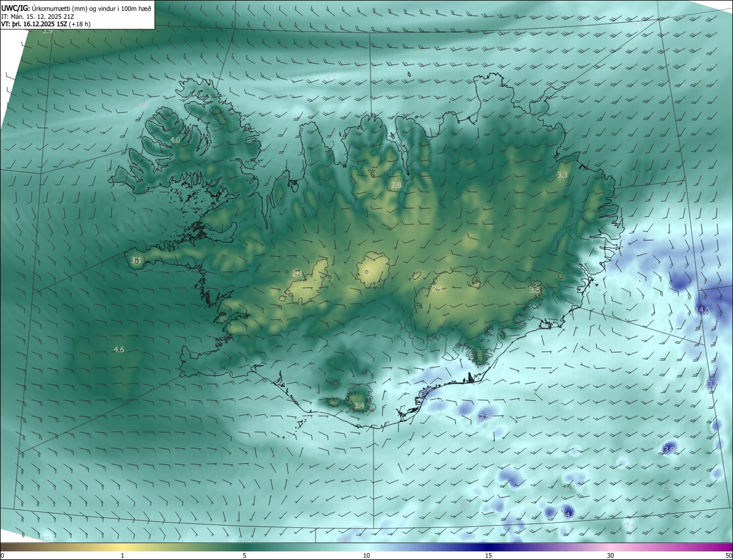Click the 5 tick on the color scale

pos(245,555)
